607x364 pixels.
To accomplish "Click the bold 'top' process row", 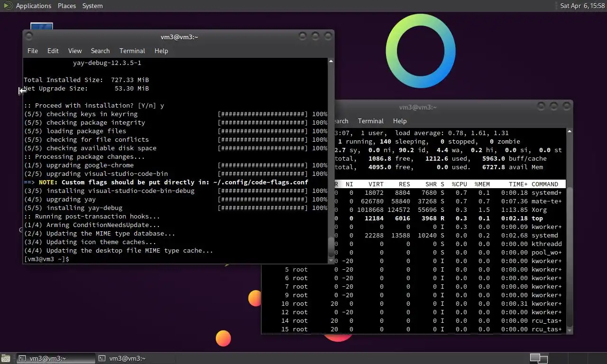I will (449, 218).
